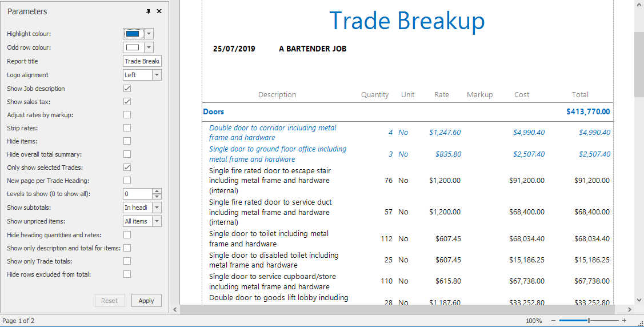Screen dimensions: 644x327
Task: Increase Levels to show with up arrow
Action: pyautogui.click(x=157, y=192)
